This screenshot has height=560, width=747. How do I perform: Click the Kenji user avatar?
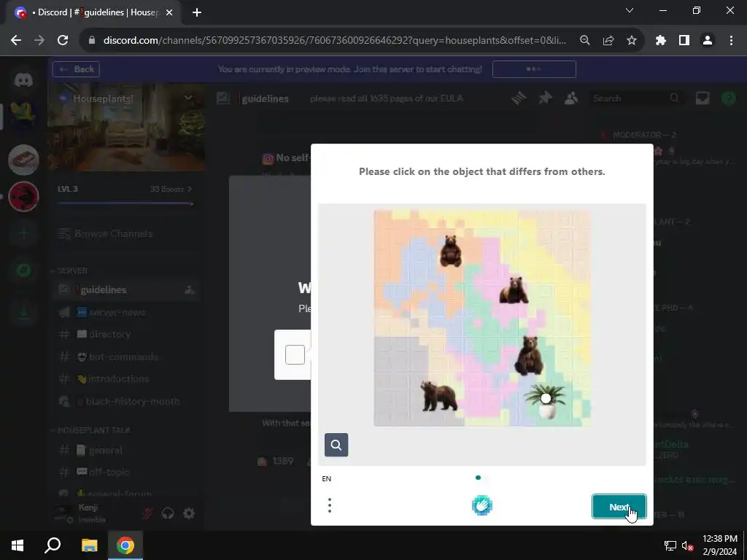[63, 513]
